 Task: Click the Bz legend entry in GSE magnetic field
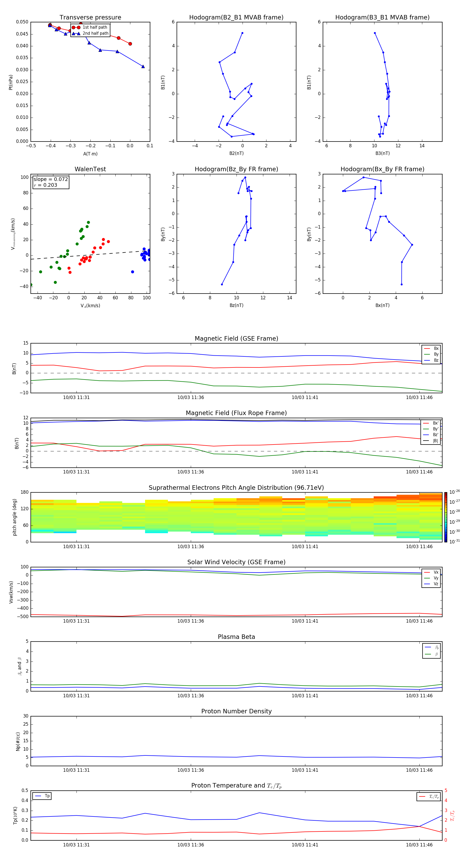tap(431, 361)
